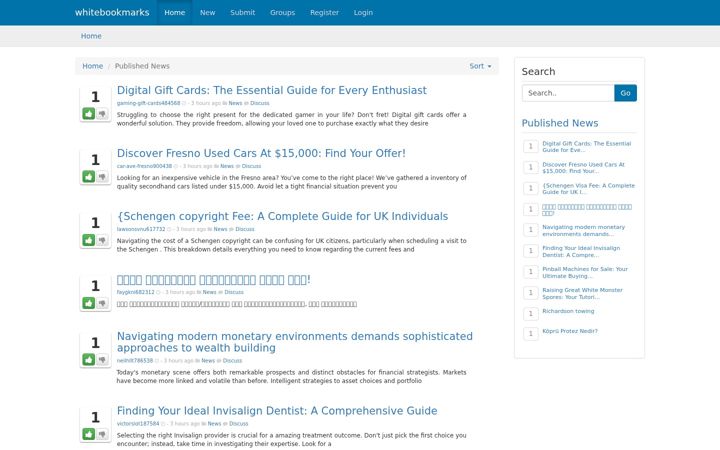Viewport: 720px width, 450px height.
Task: Downvote the Fresno Used Cars story
Action: point(102,176)
